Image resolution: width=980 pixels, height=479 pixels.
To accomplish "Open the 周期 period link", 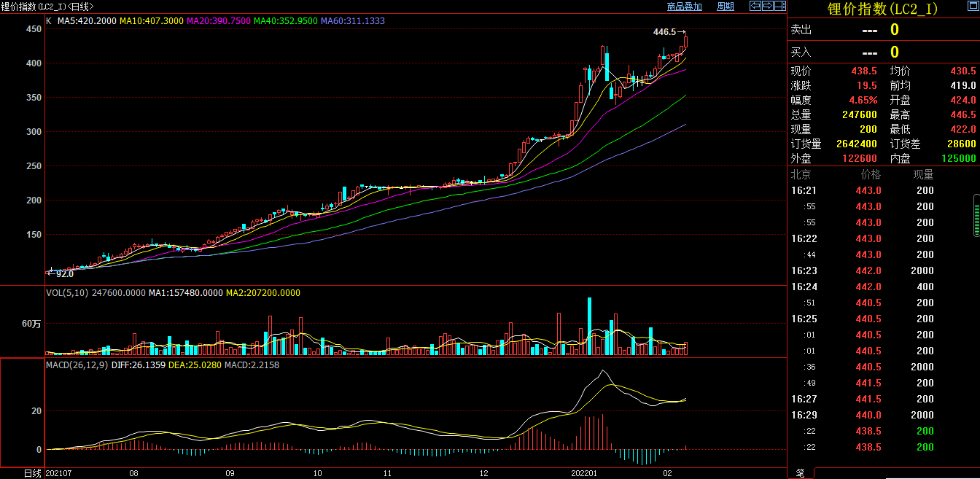I will pyautogui.click(x=726, y=7).
